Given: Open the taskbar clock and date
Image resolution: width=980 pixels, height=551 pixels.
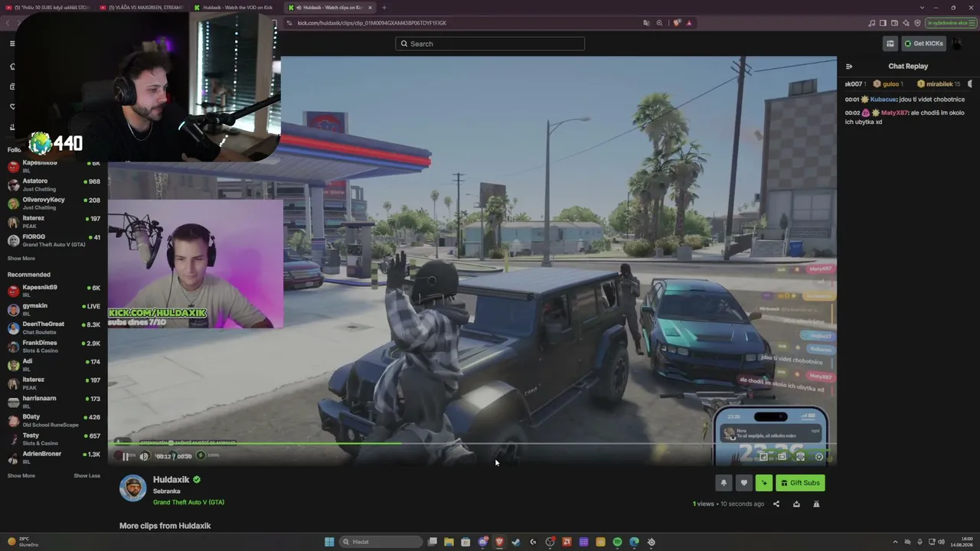Looking at the screenshot, I should [961, 542].
